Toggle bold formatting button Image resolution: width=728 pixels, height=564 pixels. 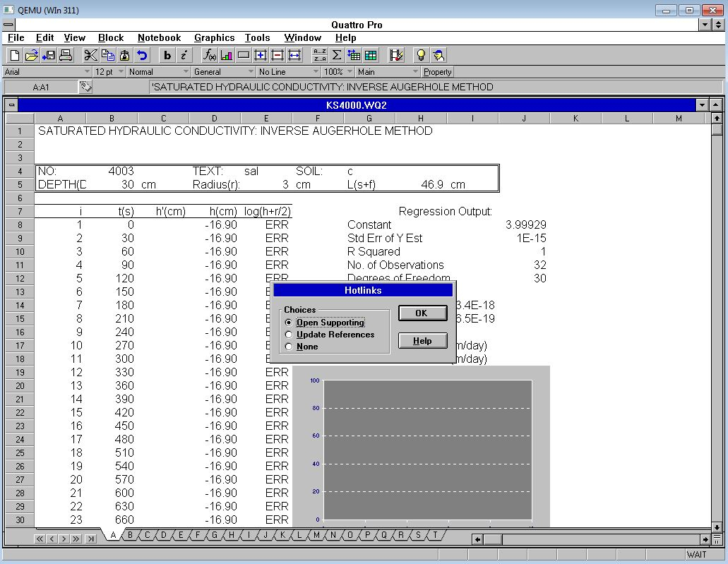(x=167, y=55)
